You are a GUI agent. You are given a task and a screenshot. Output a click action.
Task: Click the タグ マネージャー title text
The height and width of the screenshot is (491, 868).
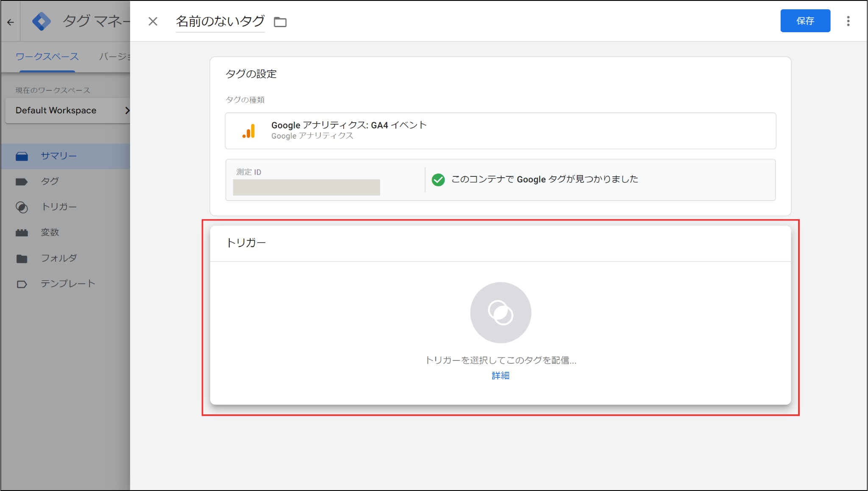pyautogui.click(x=97, y=21)
